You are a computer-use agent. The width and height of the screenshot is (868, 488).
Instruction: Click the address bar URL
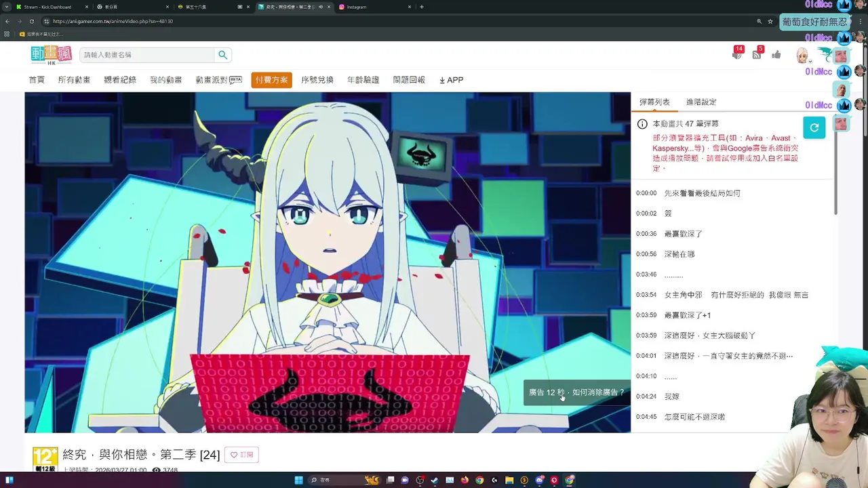(113, 21)
